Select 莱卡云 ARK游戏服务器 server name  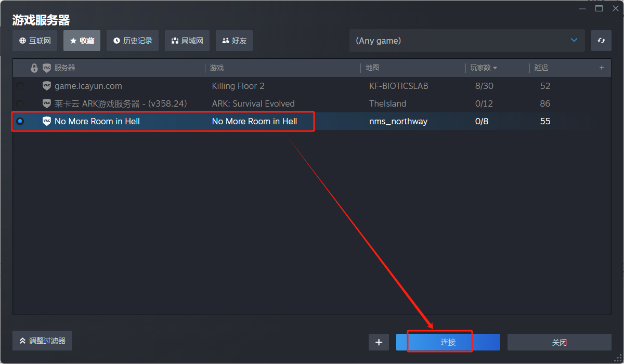[x=121, y=103]
